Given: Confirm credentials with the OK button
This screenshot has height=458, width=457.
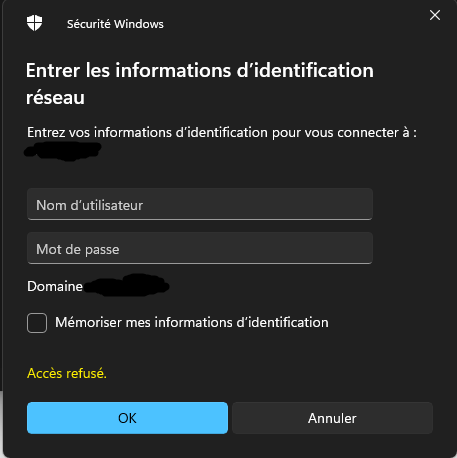Looking at the screenshot, I should [127, 418].
